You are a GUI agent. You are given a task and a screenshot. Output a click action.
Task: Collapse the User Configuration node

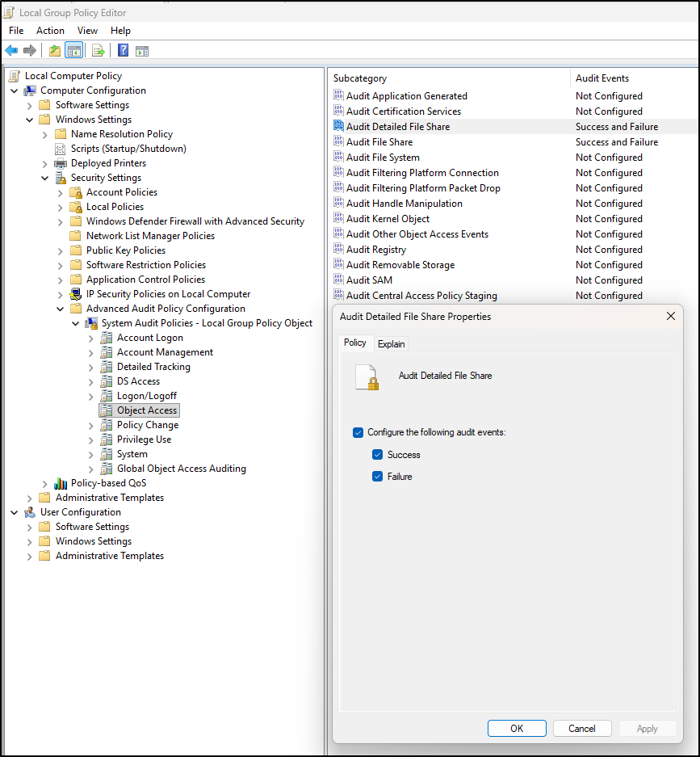tap(15, 513)
